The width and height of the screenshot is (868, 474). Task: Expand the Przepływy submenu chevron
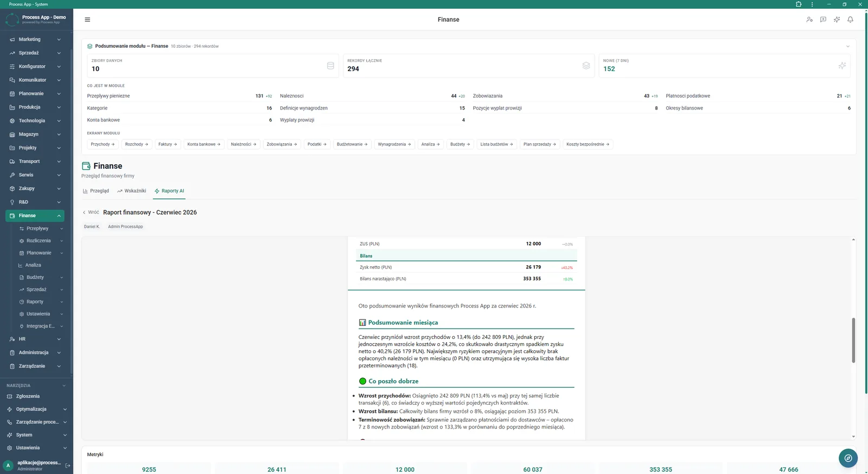point(61,229)
